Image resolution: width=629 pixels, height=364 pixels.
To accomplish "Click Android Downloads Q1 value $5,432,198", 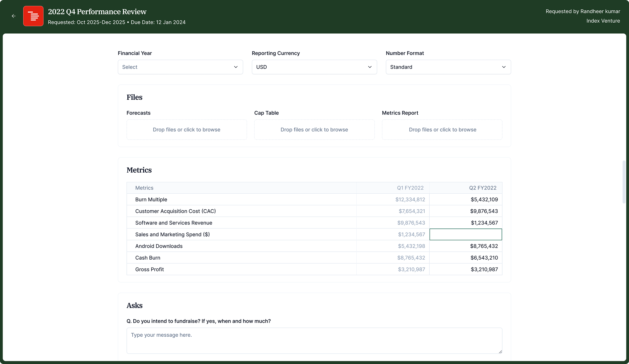I will [x=411, y=246].
